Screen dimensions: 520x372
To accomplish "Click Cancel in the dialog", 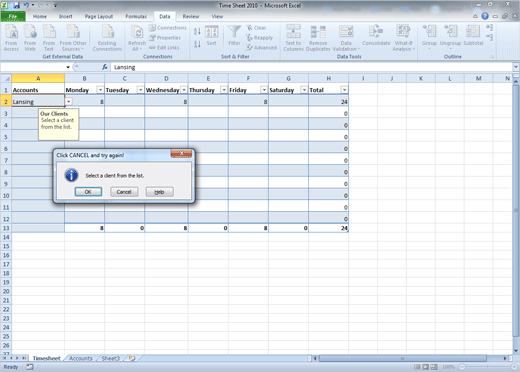I will 124,192.
